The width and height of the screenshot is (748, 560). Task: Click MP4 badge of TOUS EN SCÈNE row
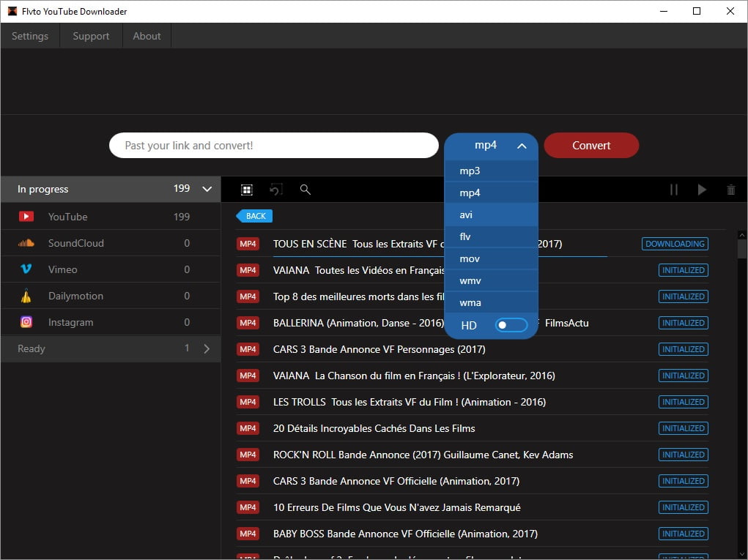point(248,244)
